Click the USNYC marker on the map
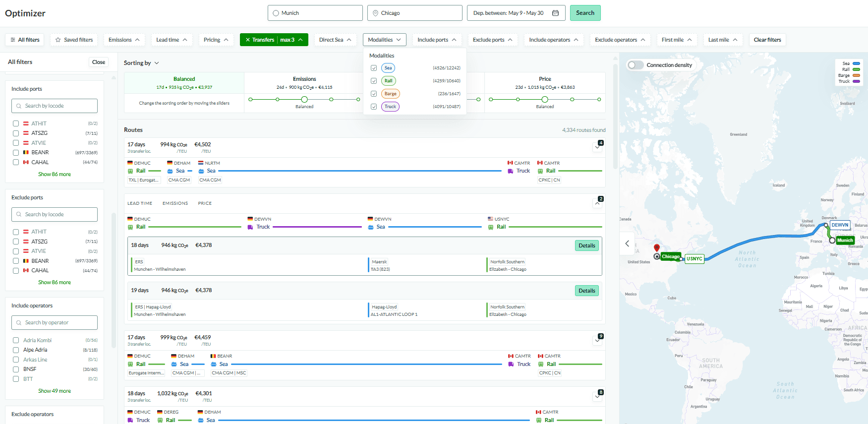 tap(694, 258)
